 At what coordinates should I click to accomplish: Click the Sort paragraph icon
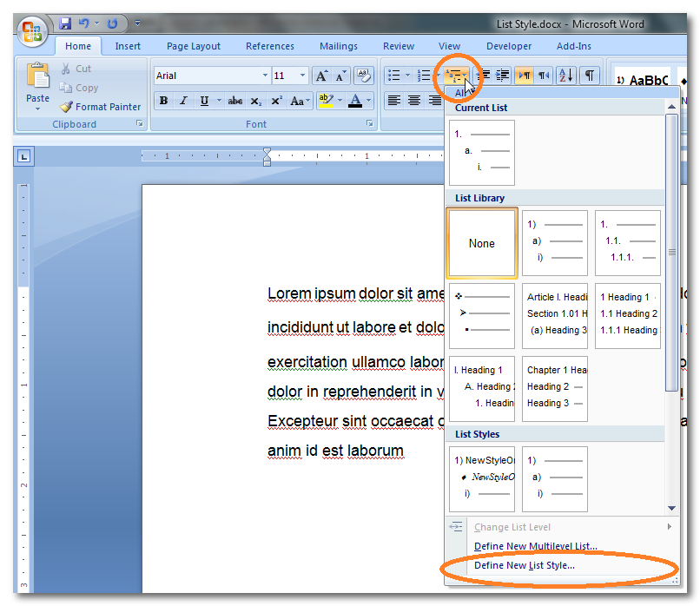[x=565, y=76]
